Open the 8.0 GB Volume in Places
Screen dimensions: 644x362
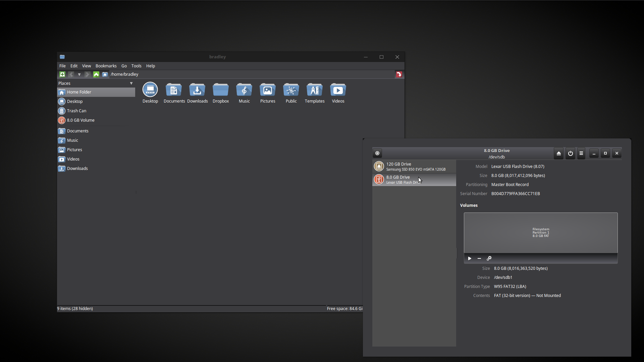click(x=80, y=120)
